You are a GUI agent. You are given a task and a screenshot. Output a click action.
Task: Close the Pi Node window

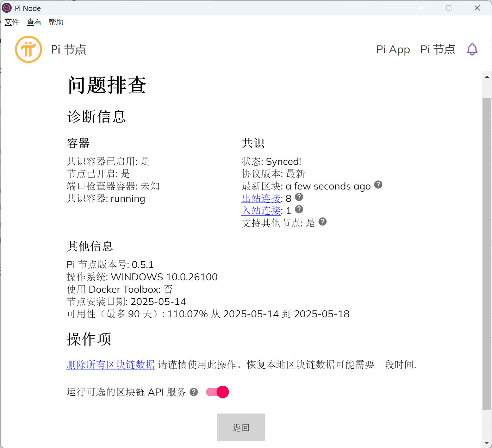point(477,8)
